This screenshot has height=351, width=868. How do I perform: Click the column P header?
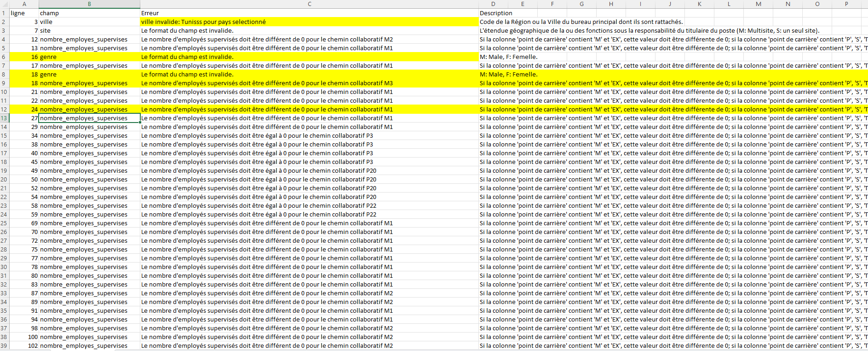[x=846, y=4]
